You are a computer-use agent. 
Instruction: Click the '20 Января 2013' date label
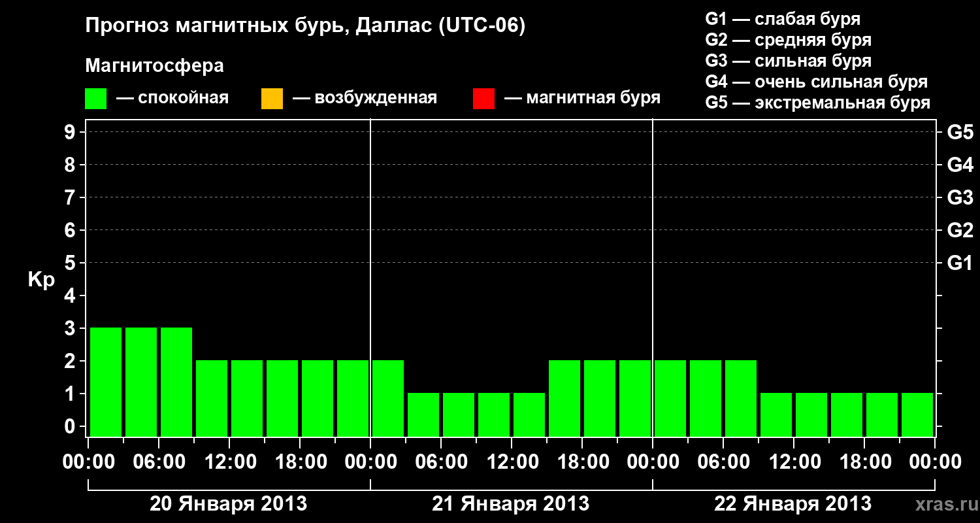point(229,504)
